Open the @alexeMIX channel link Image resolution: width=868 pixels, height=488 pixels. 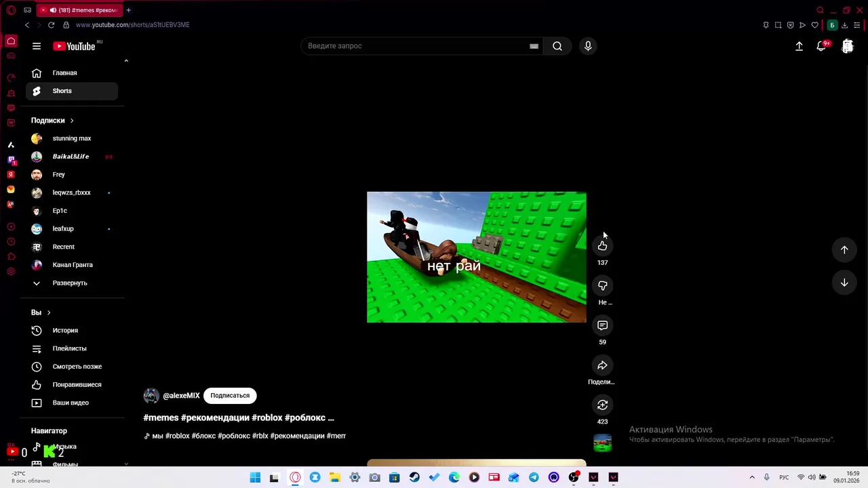point(181,396)
